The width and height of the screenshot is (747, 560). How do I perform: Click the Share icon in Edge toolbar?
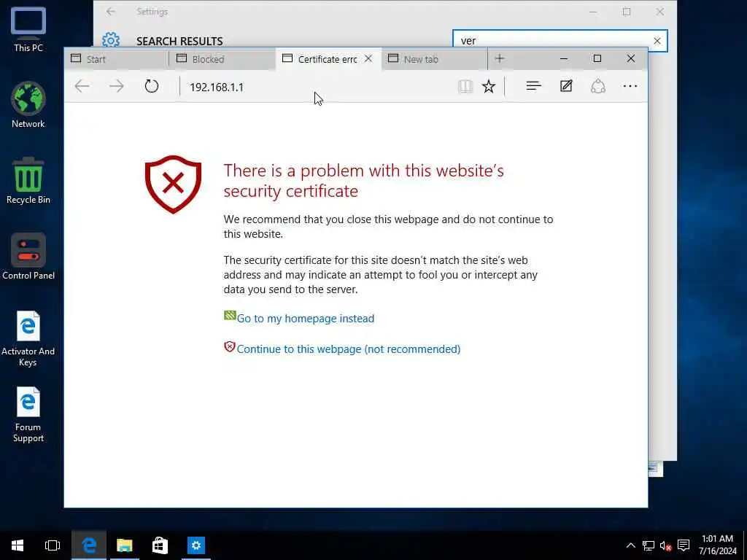click(x=598, y=86)
